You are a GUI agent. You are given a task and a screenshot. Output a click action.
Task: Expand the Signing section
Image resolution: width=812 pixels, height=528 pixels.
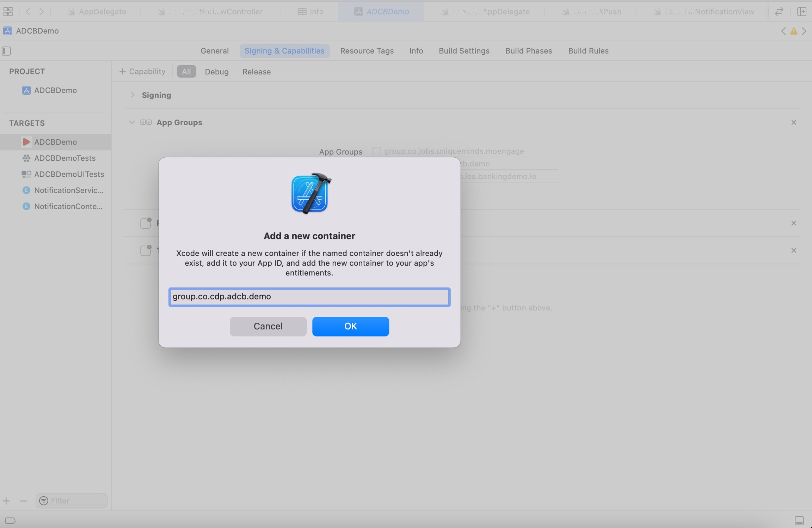tap(133, 95)
